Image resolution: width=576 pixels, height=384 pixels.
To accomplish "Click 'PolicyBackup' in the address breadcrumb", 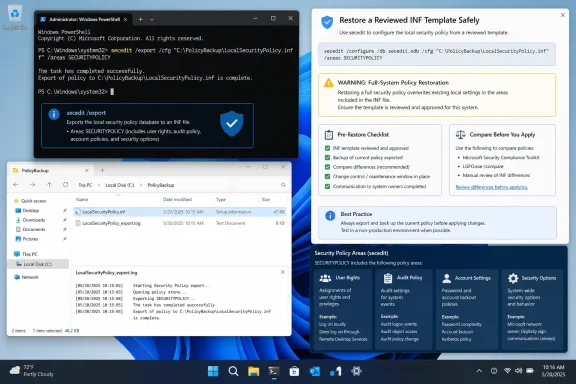I will click(x=161, y=185).
